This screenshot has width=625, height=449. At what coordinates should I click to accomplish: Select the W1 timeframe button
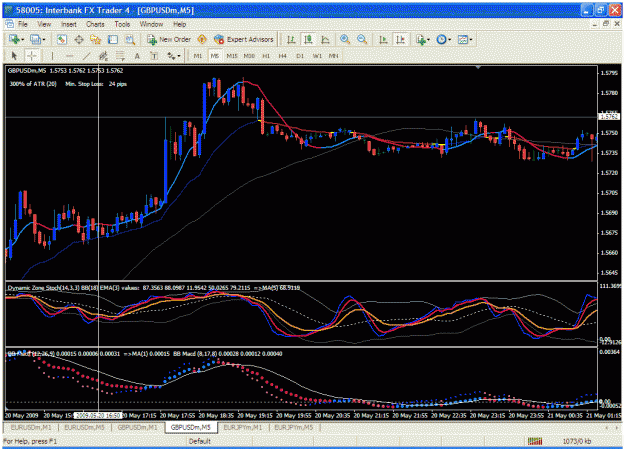pos(317,56)
